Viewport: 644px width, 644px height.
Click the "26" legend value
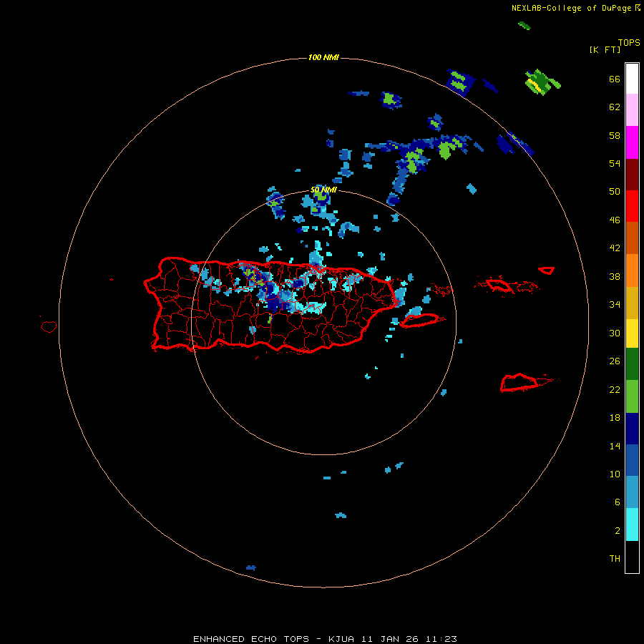tap(615, 361)
